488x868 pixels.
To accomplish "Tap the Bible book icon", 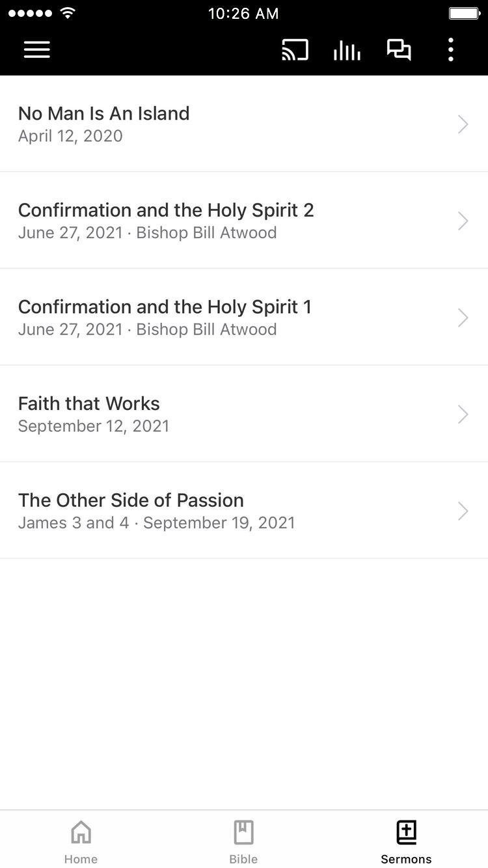I will point(243,832).
